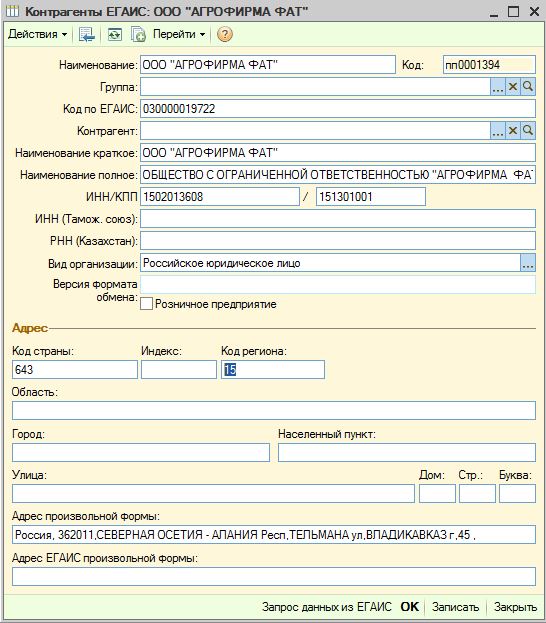Screen dimensions: 546x623
Task: Expand Вид организации choice ellipsis button
Action: (528, 263)
